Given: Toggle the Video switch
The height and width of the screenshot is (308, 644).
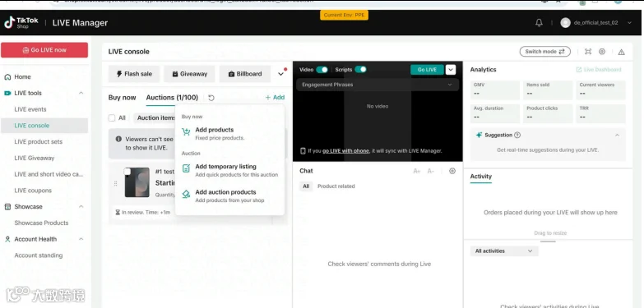Looking at the screenshot, I should tap(322, 70).
